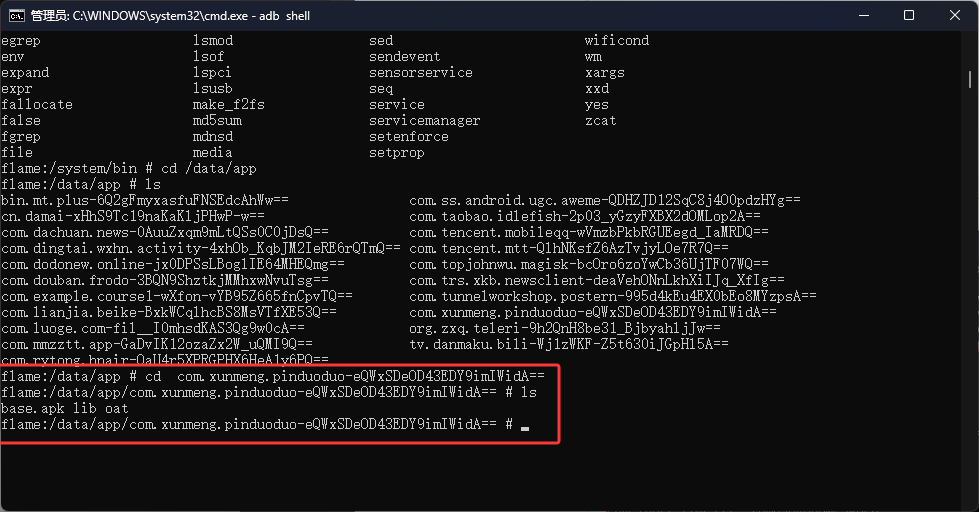Screen dimensions: 979x512
Task: Click the com.tencent.mobileqq package entry
Action: tap(589, 233)
